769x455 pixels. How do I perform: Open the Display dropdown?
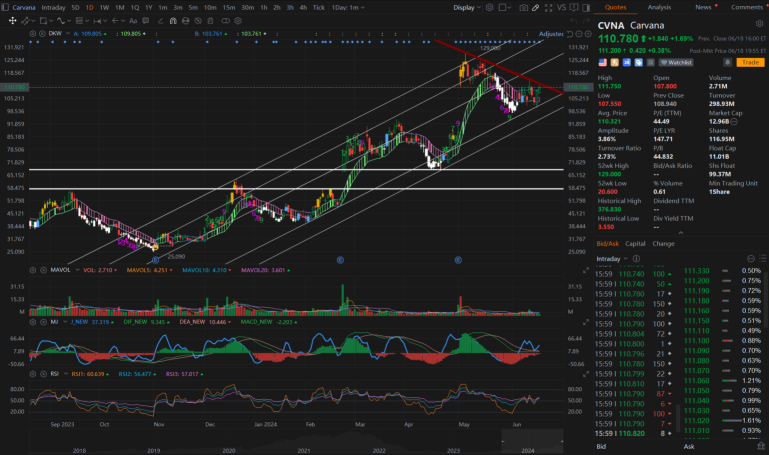pyautogui.click(x=467, y=7)
